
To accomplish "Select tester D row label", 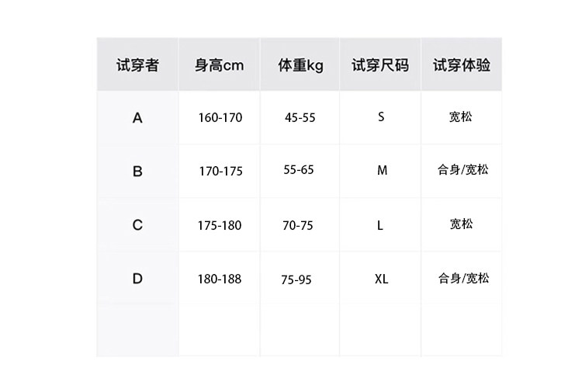I will (137, 278).
